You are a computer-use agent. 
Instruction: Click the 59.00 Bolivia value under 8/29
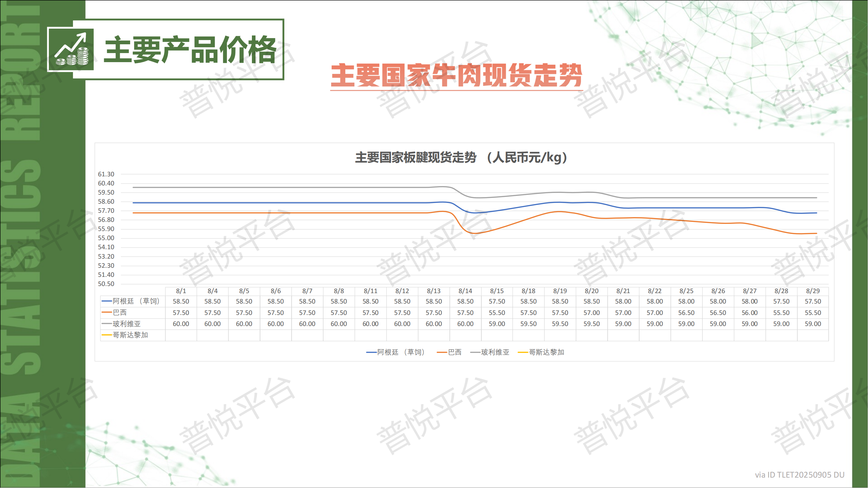[813, 324]
